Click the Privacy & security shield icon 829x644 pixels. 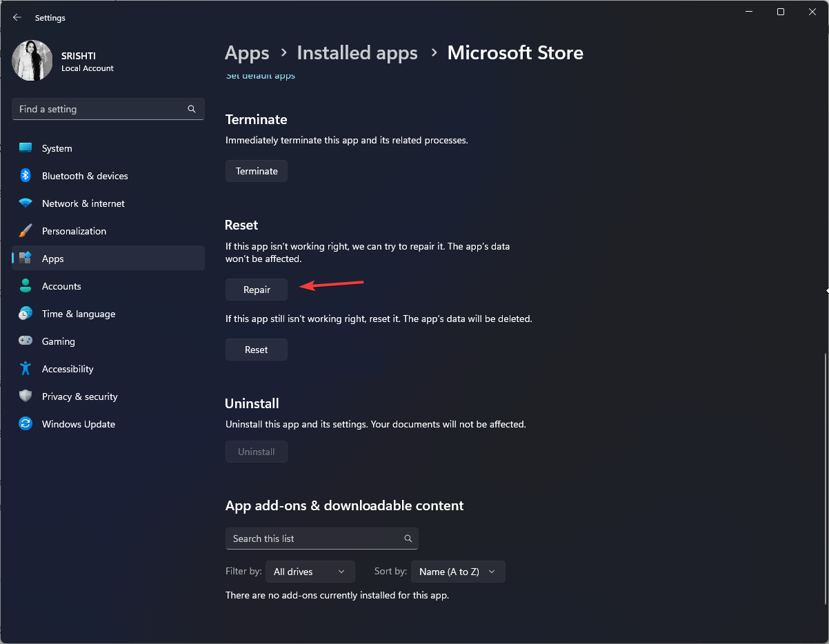(x=26, y=396)
